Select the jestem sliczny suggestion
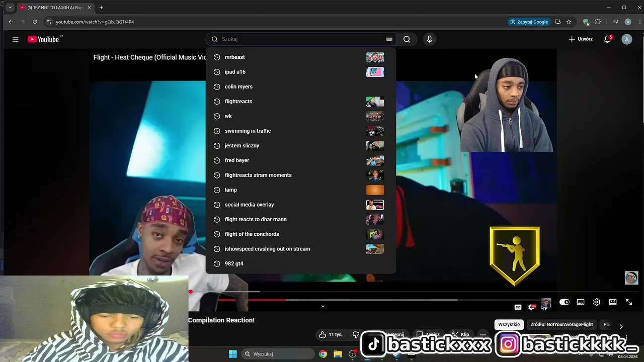Viewport: 644px width, 362px height. click(300, 146)
